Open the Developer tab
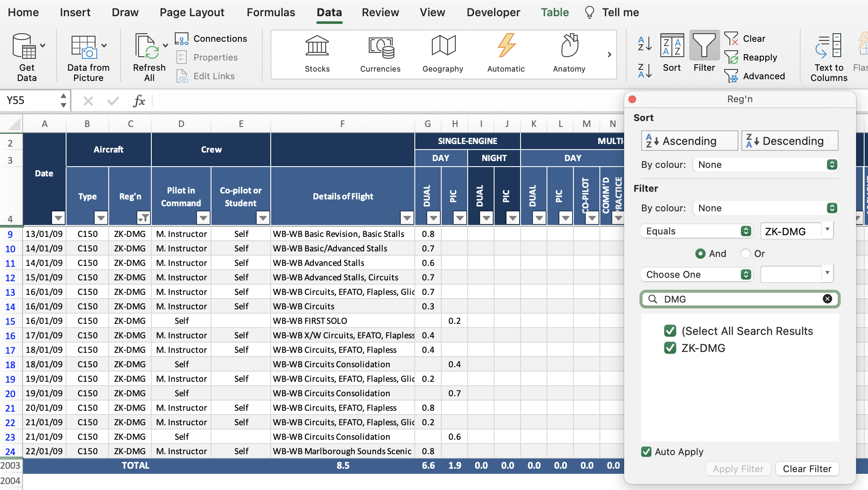 (x=493, y=12)
